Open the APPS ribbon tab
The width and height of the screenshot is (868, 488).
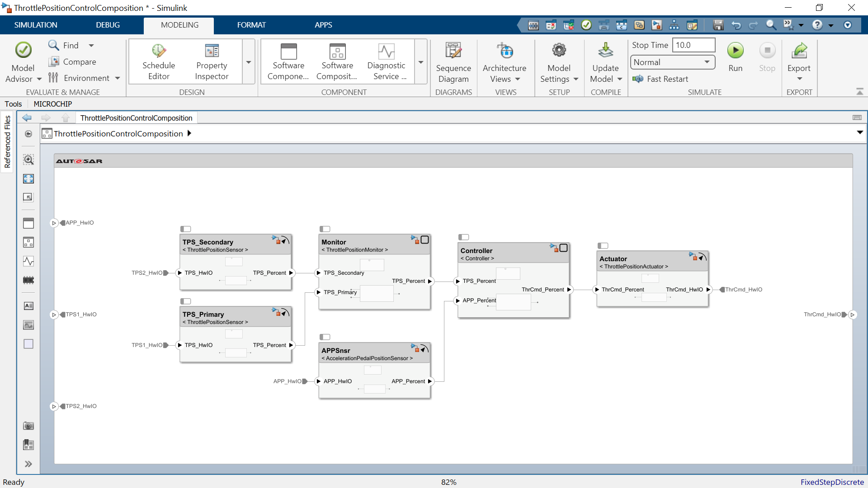323,25
